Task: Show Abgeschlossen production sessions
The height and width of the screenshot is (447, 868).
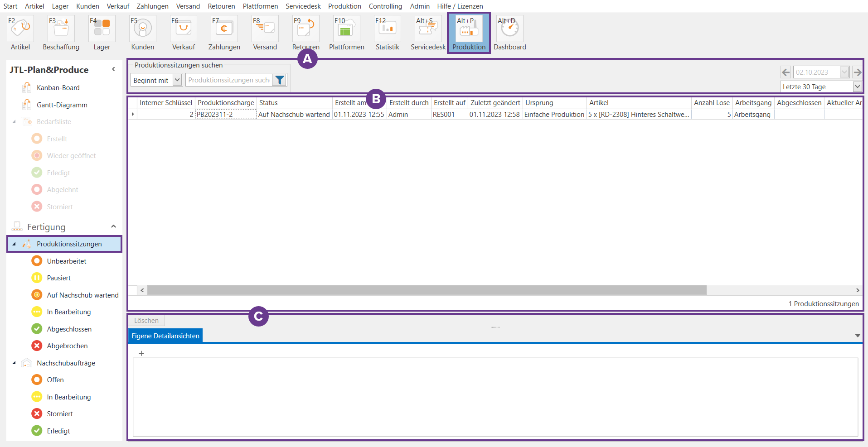Action: [x=69, y=329]
